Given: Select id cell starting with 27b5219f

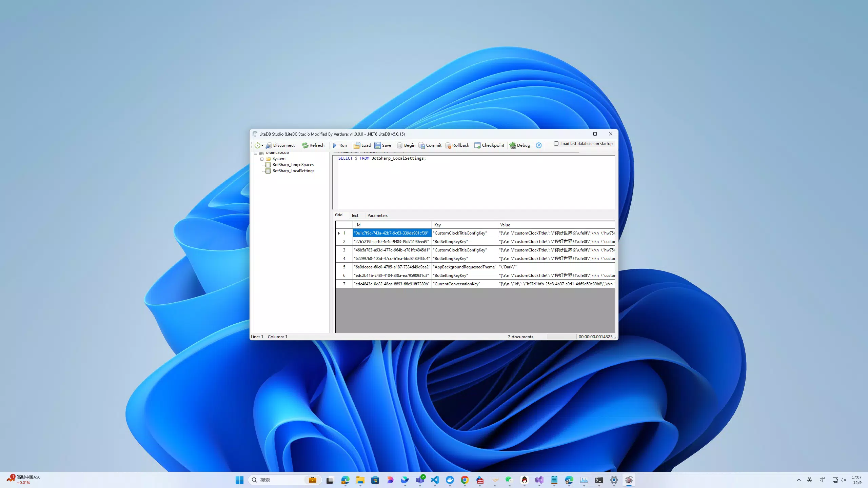Looking at the screenshot, I should [x=392, y=242].
